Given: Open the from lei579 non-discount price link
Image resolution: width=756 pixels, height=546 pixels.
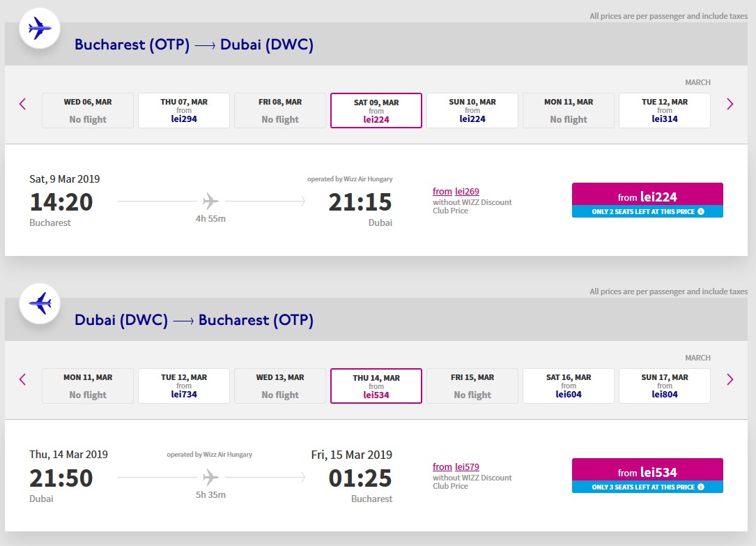Looking at the screenshot, I should 456,467.
